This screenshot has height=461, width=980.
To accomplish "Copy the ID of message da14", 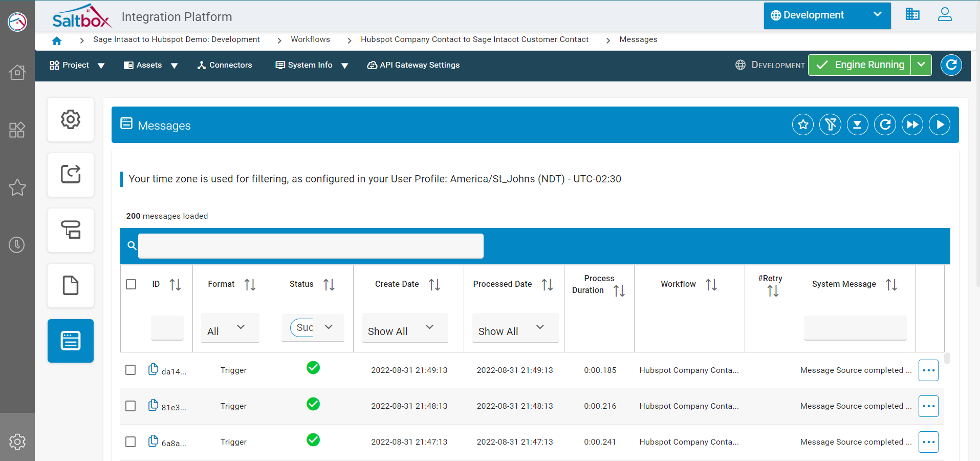I will 153,369.
